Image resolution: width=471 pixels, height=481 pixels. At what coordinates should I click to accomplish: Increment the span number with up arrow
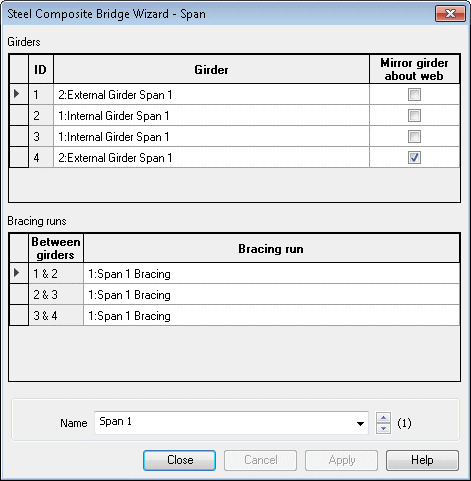pos(383,418)
